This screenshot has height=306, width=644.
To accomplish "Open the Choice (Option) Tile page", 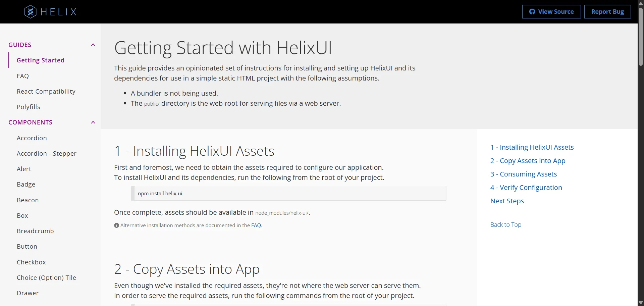I will 47,278.
